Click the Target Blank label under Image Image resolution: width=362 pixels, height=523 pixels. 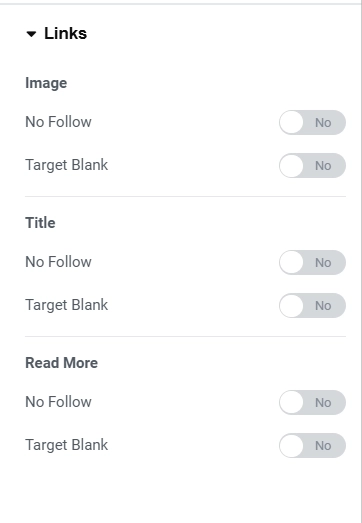tap(67, 165)
